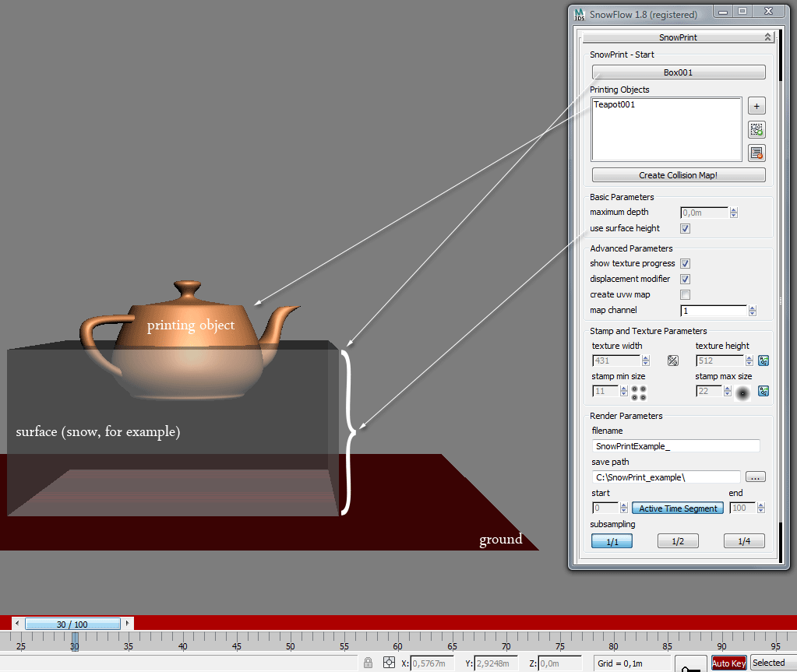Click the stamp min size field
Viewport: 797px width, 672px height.
tap(605, 391)
